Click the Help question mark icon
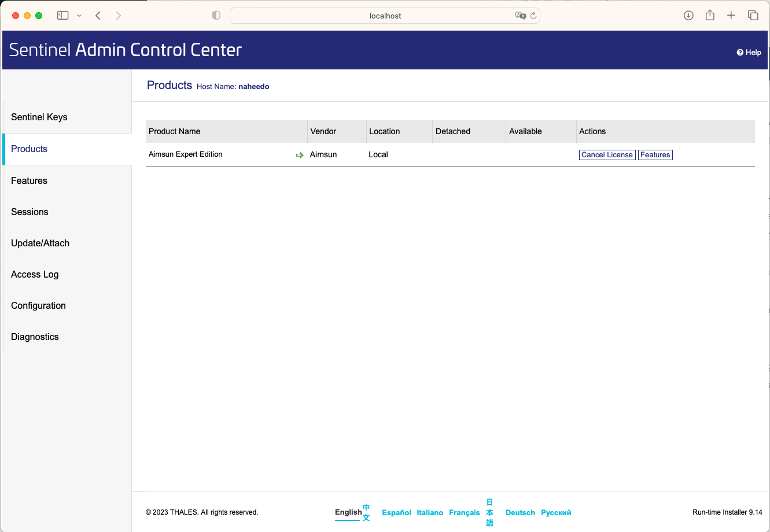The height and width of the screenshot is (532, 770). pyautogui.click(x=739, y=53)
